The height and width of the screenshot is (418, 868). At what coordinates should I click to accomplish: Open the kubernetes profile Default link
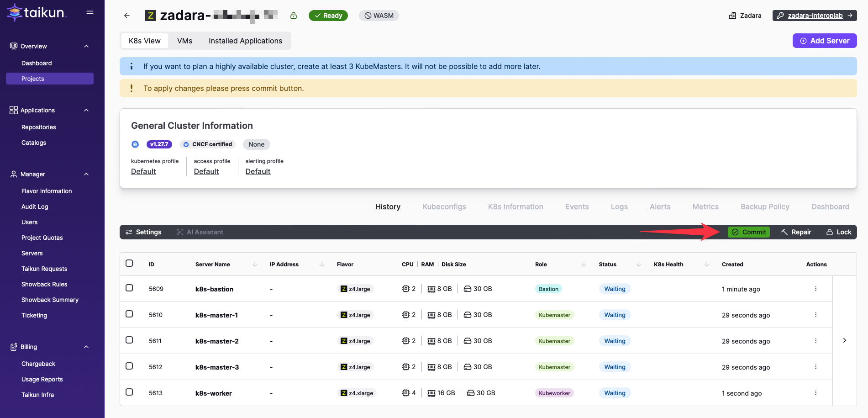point(143,171)
